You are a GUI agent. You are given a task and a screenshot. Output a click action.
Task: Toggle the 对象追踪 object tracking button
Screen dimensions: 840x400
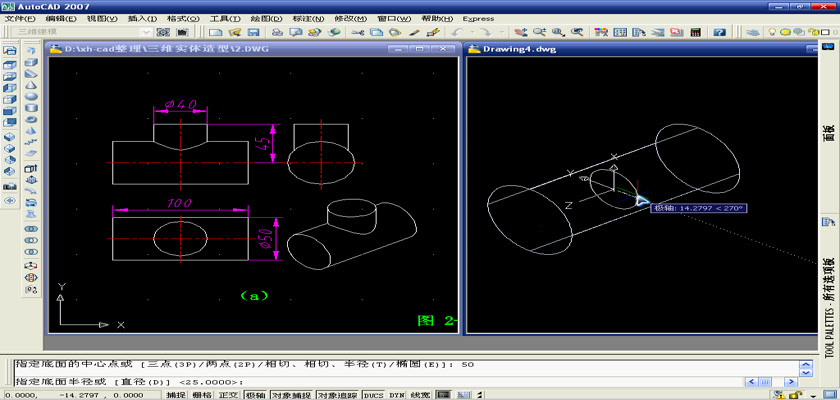[x=337, y=395]
